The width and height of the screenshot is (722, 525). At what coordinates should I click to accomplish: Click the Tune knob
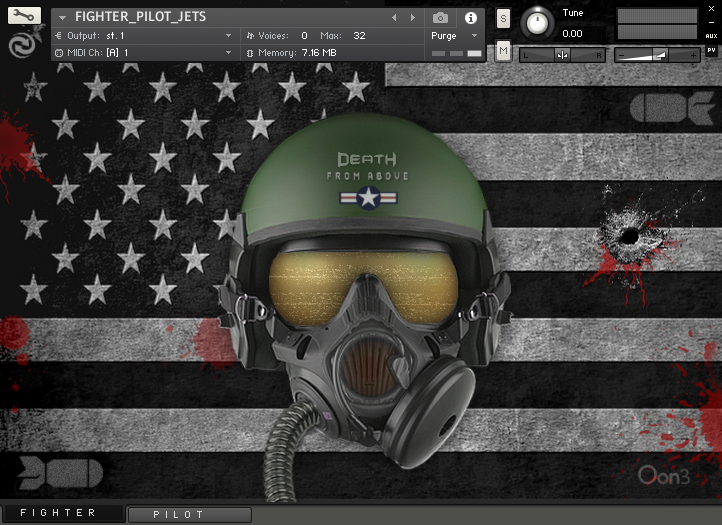pyautogui.click(x=537, y=23)
